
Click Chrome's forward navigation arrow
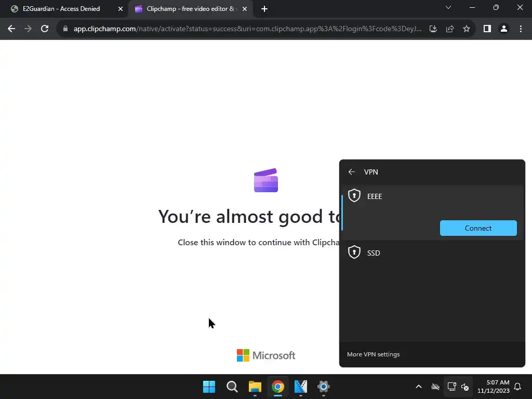[x=28, y=29]
